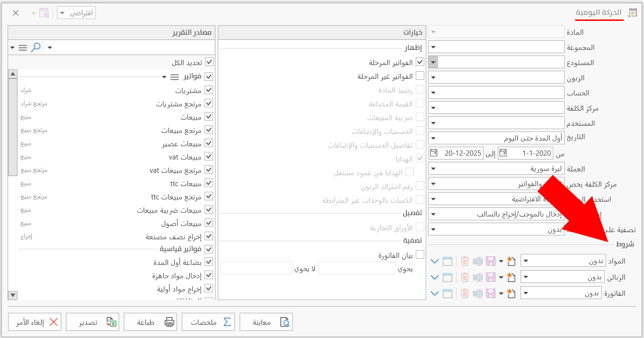Image resolution: width=644 pixels, height=338 pixels.
Task: Open the فواتير tree item menu
Action: [174, 75]
